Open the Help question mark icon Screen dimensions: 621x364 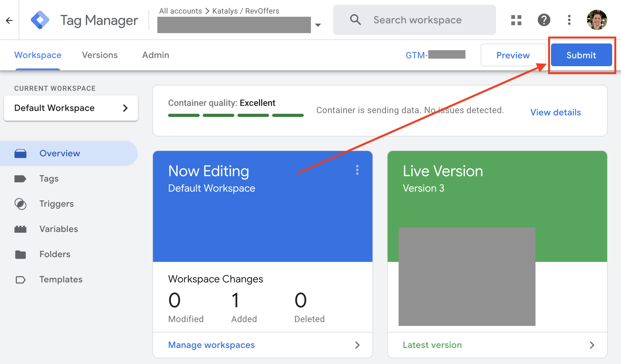click(544, 20)
